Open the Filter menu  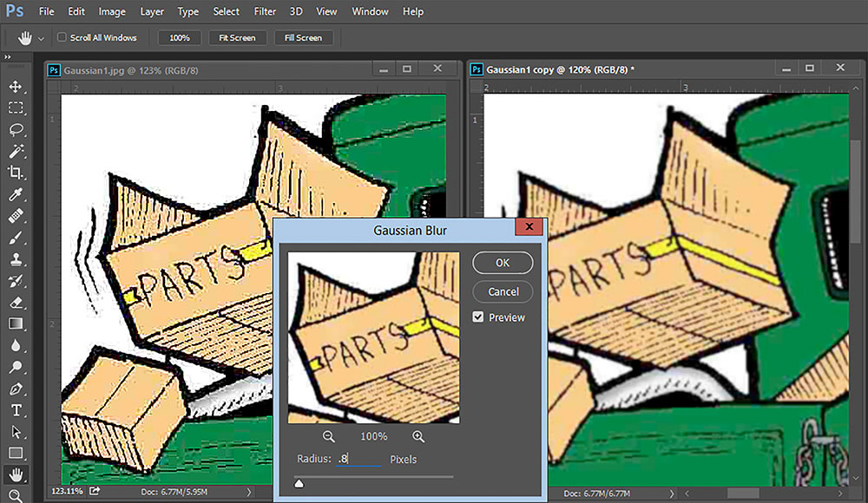(x=265, y=11)
